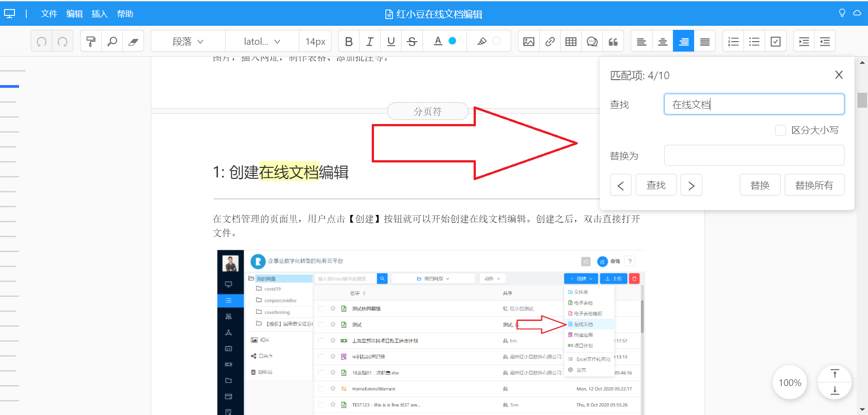Insert a to-do checklist

coord(776,42)
